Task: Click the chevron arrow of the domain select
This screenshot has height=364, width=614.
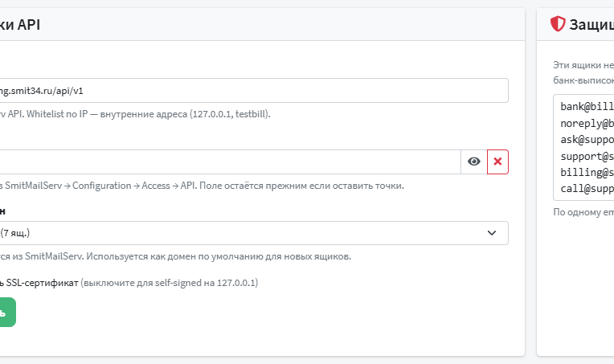Action: 492,233
